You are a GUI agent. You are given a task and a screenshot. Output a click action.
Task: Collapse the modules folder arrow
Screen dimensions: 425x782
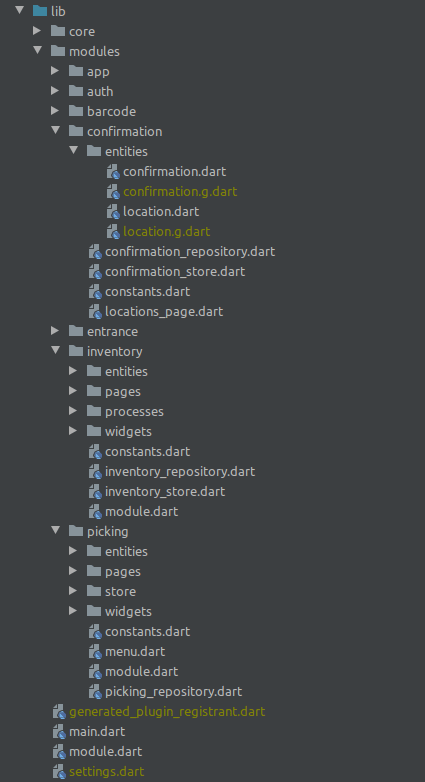pyautogui.click(x=37, y=50)
